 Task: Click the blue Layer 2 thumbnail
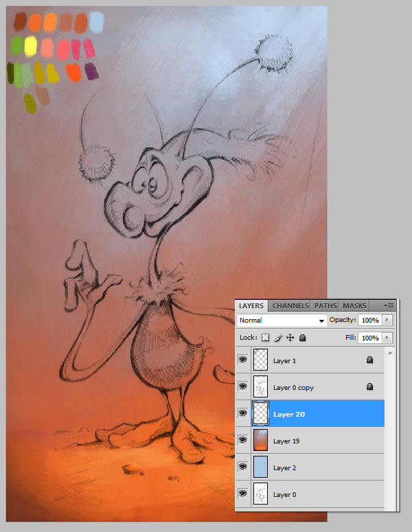(261, 467)
